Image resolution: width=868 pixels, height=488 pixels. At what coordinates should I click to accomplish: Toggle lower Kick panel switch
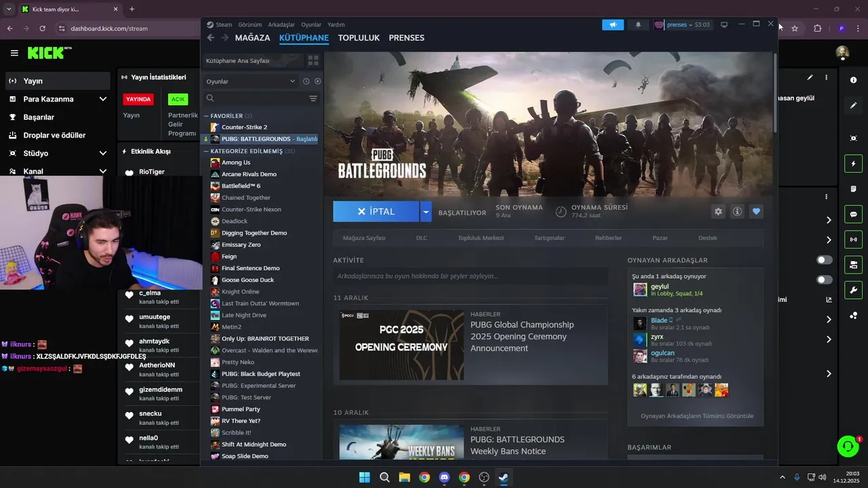tap(825, 279)
